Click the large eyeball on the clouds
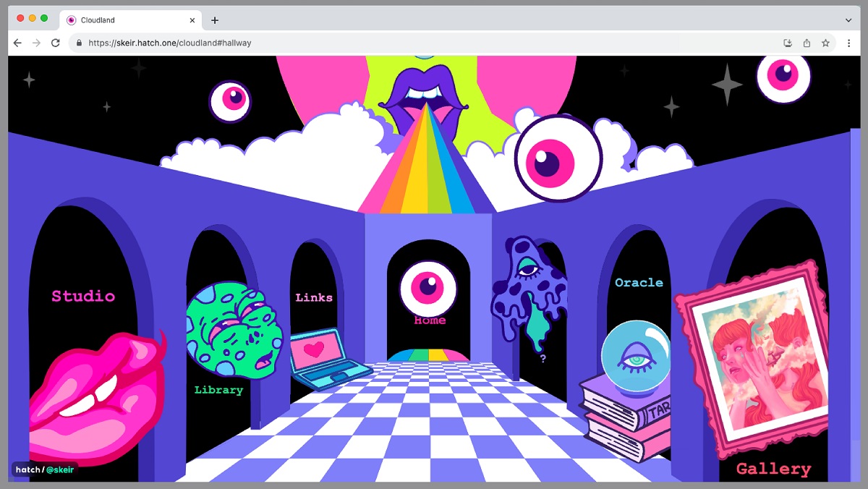This screenshot has height=489, width=868. [558, 158]
